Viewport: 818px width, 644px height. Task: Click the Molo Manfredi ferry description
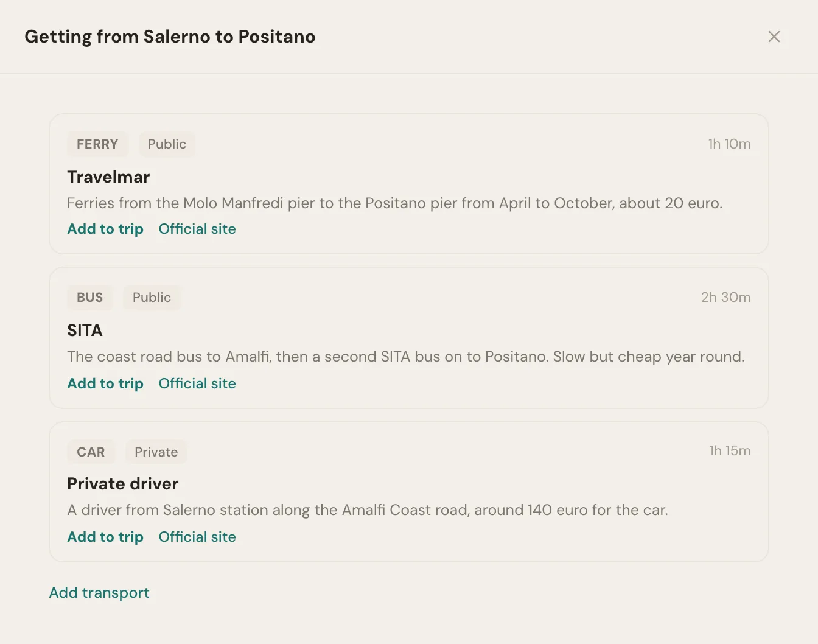(395, 203)
